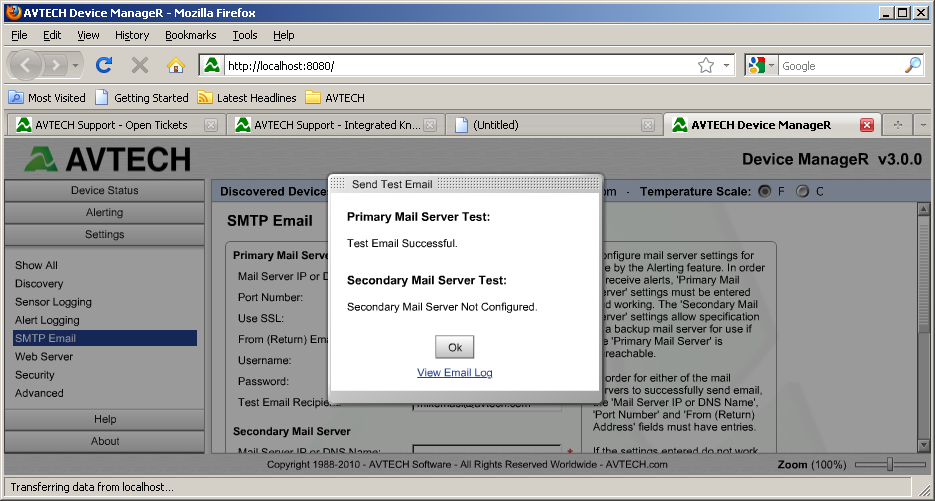Reload the page with the refresh icon
This screenshot has width=935, height=501.
click(x=104, y=65)
